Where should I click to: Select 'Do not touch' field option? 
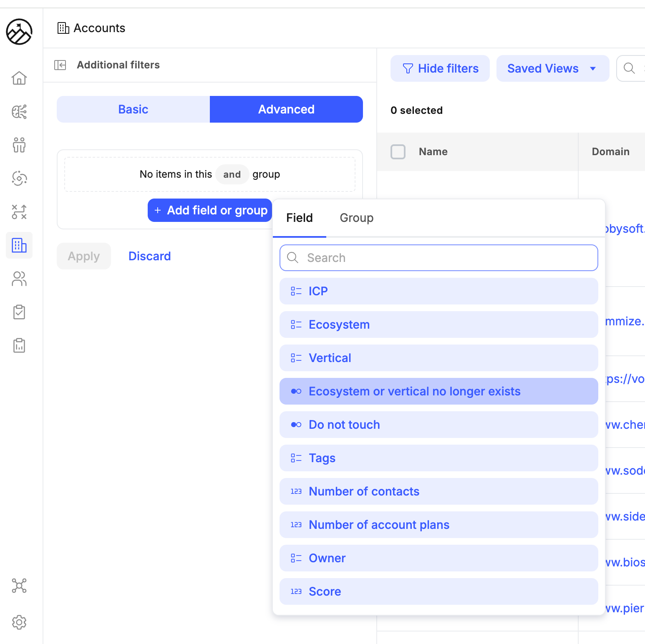(438, 425)
